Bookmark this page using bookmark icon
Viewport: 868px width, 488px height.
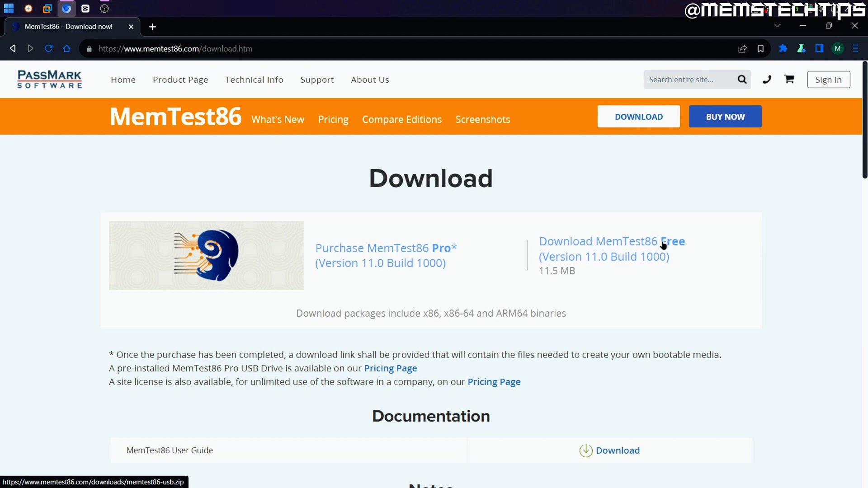[760, 48]
